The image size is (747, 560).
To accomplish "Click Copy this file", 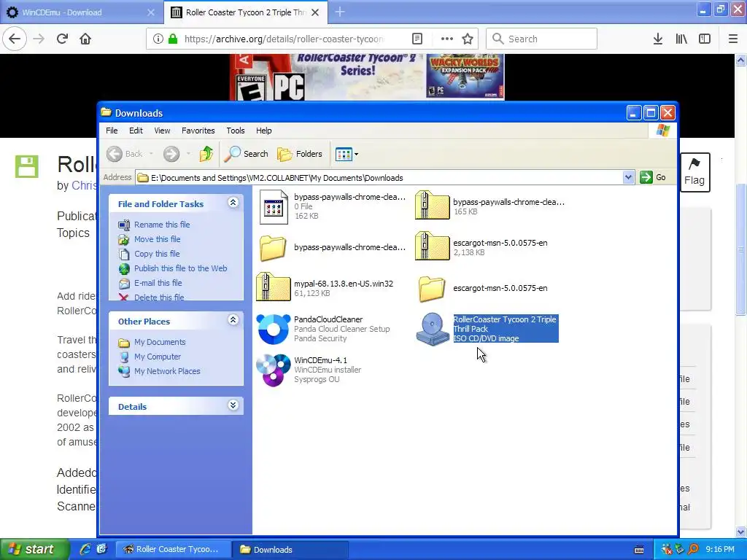I will click(x=157, y=254).
